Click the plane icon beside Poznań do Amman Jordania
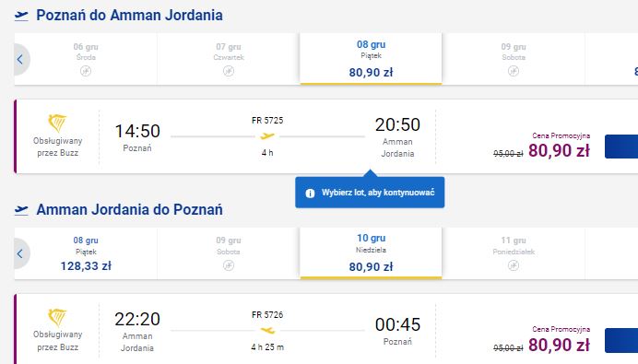 [x=21, y=16]
